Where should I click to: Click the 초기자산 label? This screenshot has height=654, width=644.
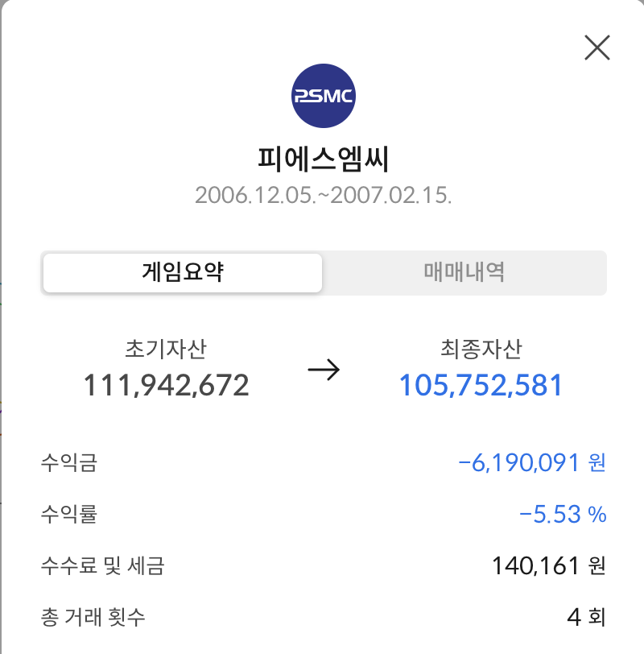(x=166, y=349)
